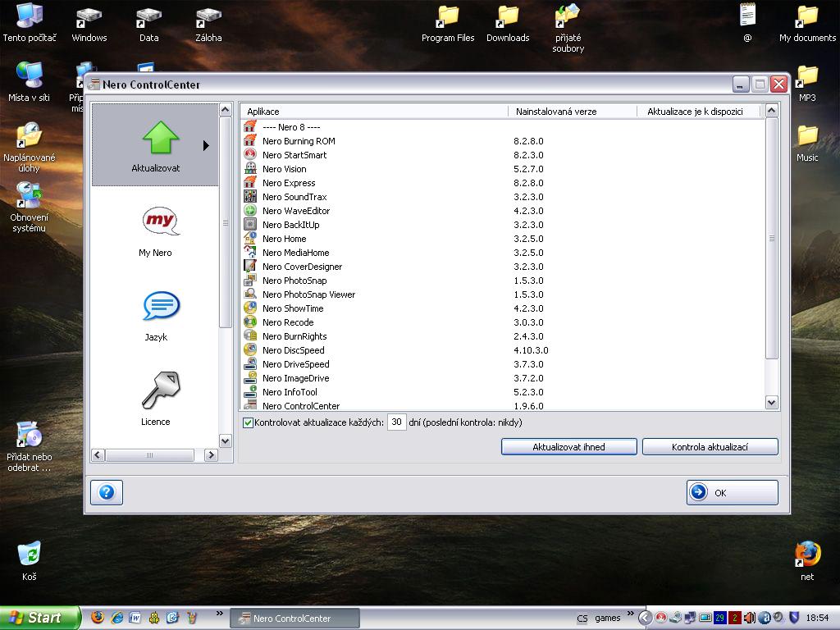Sort by the Aplikace column header
This screenshot has width=840, height=630.
[374, 112]
